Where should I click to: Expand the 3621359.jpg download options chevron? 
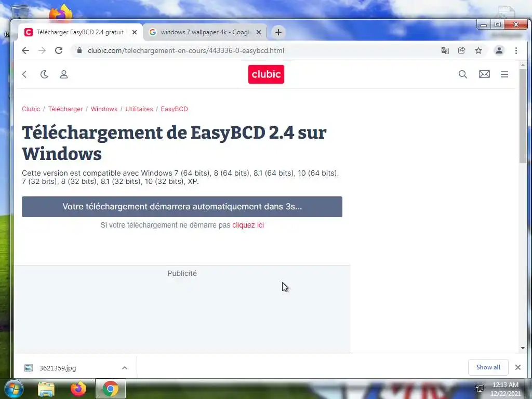(x=125, y=368)
